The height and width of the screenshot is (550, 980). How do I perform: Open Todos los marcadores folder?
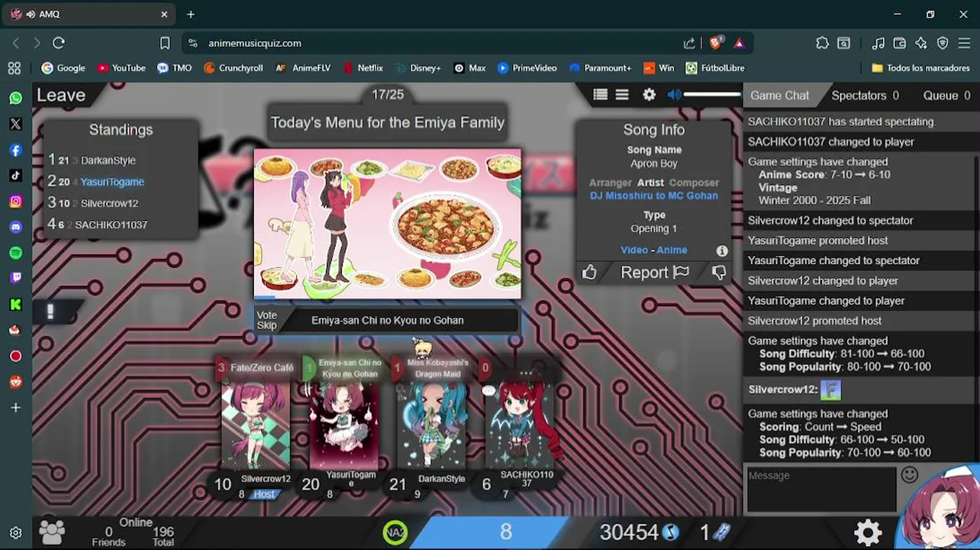point(920,68)
